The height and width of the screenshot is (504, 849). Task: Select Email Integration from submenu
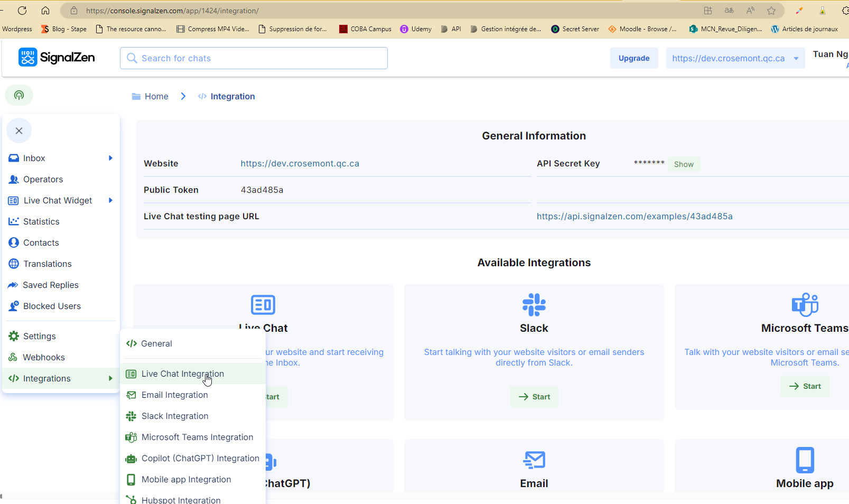(x=174, y=395)
